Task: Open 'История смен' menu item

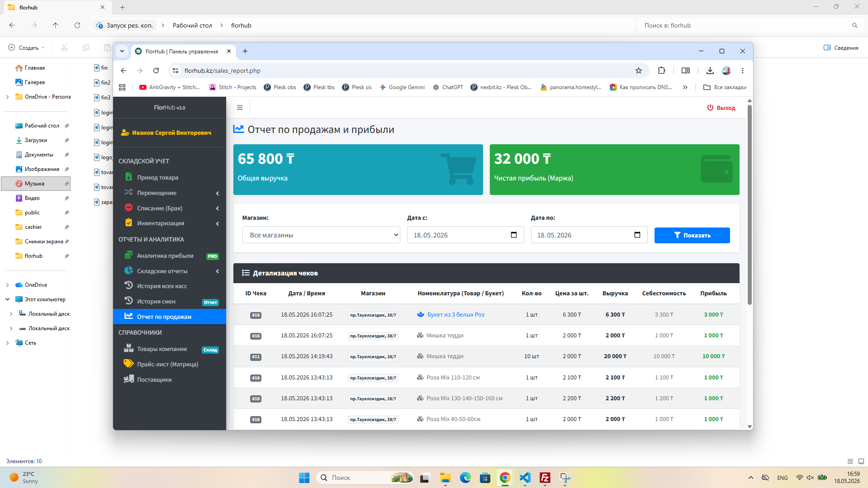Action: pyautogui.click(x=169, y=301)
